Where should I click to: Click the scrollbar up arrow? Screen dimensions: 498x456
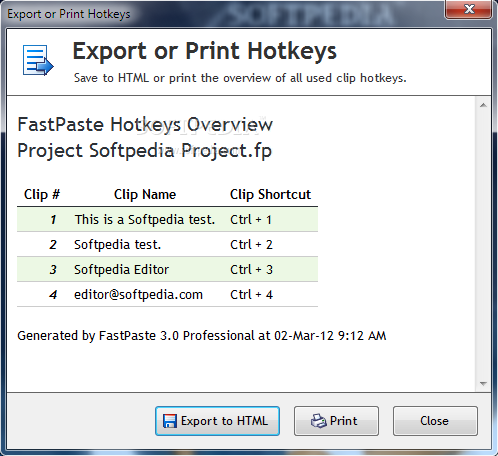tap(483, 106)
